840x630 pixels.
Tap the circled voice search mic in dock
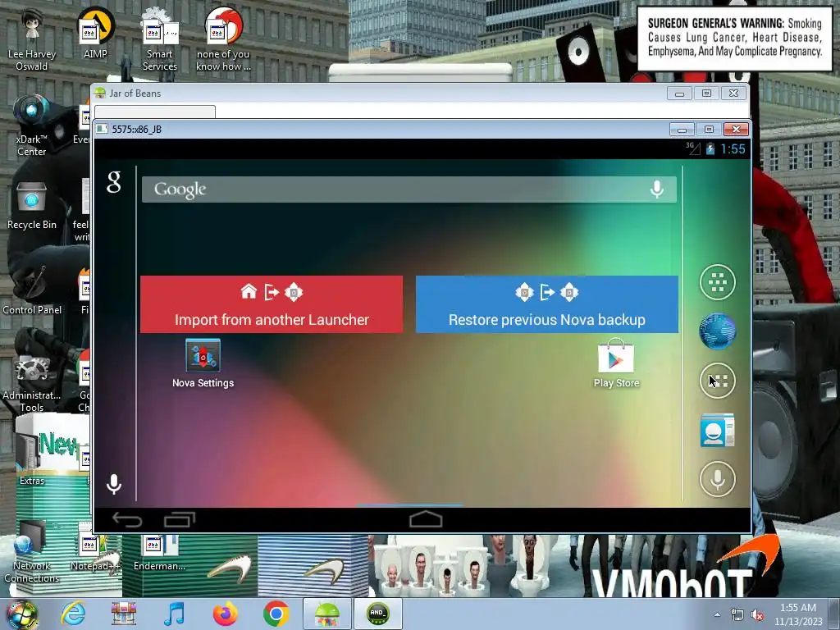pyautogui.click(x=717, y=479)
